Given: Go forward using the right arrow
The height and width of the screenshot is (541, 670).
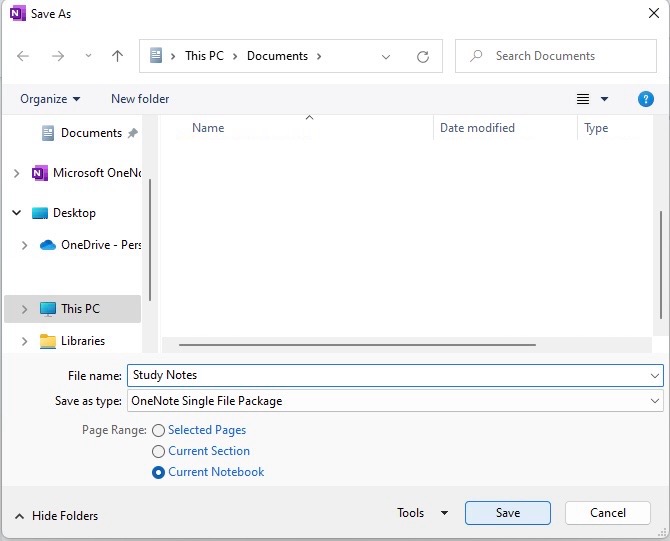Looking at the screenshot, I should [x=58, y=56].
